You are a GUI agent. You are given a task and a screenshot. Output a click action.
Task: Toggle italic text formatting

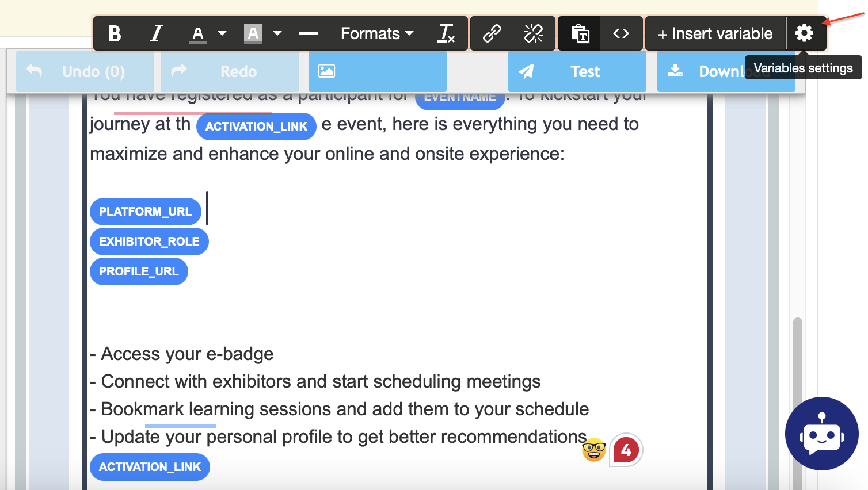(x=156, y=34)
